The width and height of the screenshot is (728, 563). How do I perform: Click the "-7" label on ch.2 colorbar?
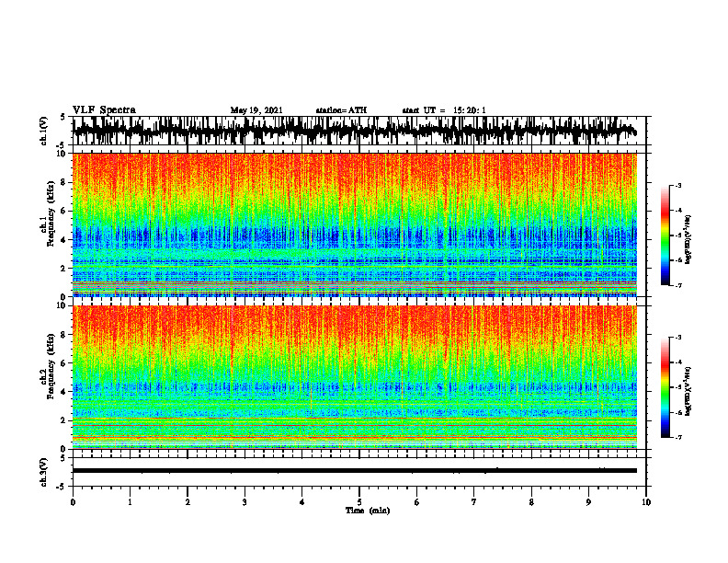(x=677, y=437)
